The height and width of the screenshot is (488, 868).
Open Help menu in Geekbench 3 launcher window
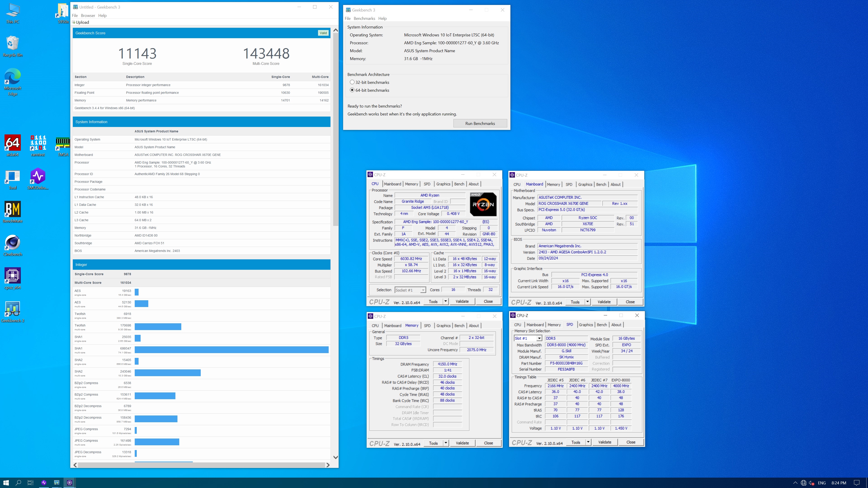[382, 19]
